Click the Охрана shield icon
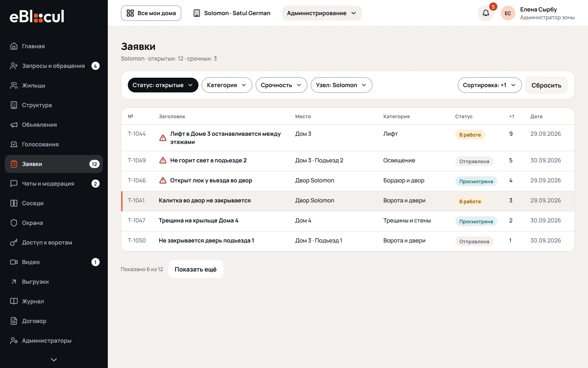Screen dimensions: 588x368 pyautogui.click(x=14, y=223)
